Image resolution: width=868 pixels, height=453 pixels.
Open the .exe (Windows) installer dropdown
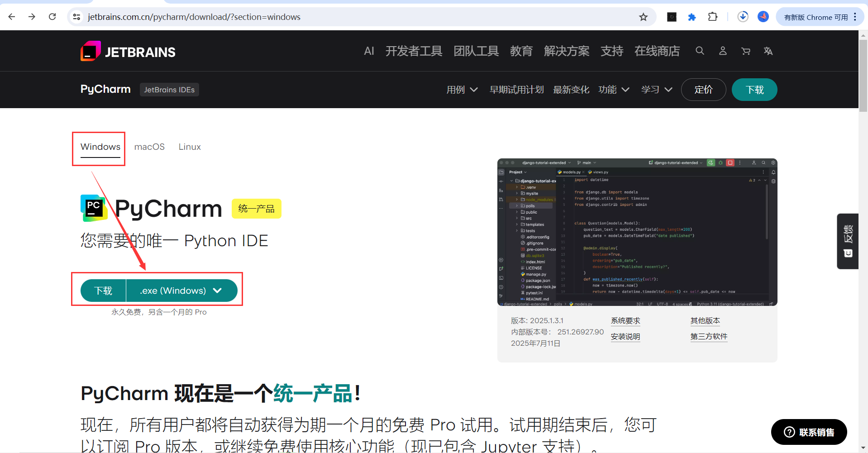pyautogui.click(x=181, y=291)
